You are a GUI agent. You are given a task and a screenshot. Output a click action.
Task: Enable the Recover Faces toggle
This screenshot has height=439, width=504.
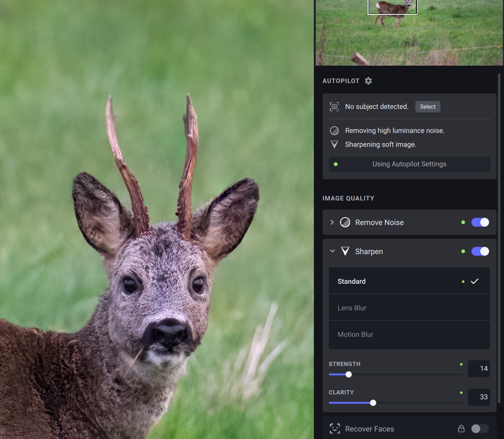coord(480,429)
